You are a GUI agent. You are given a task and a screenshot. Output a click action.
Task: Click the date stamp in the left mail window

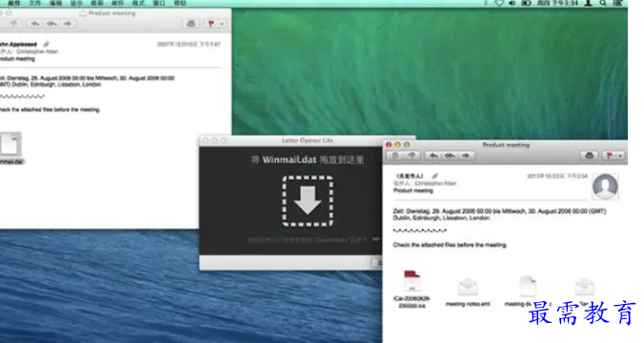pos(189,44)
